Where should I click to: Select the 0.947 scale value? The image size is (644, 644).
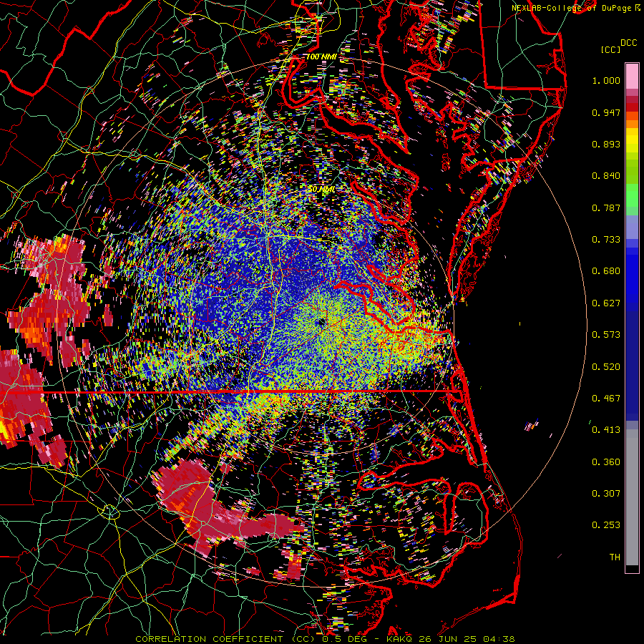606,112
